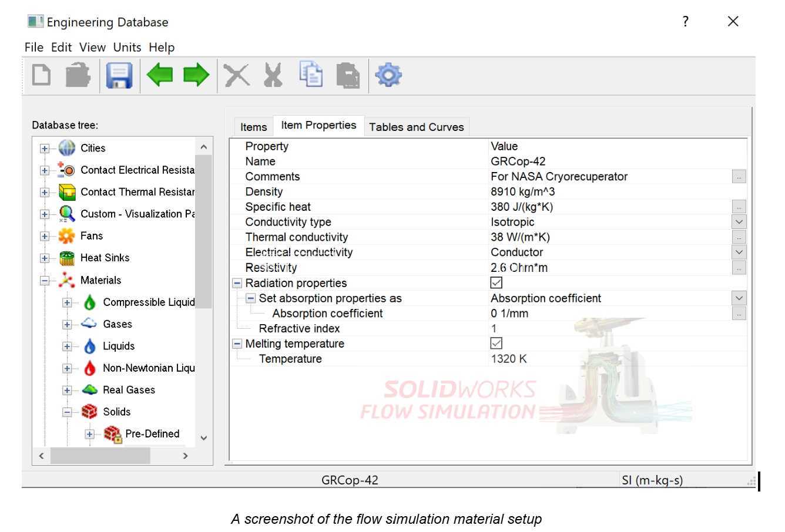Viewport: 785px width, 532px height.
Task: Open the View menu
Action: (x=92, y=48)
